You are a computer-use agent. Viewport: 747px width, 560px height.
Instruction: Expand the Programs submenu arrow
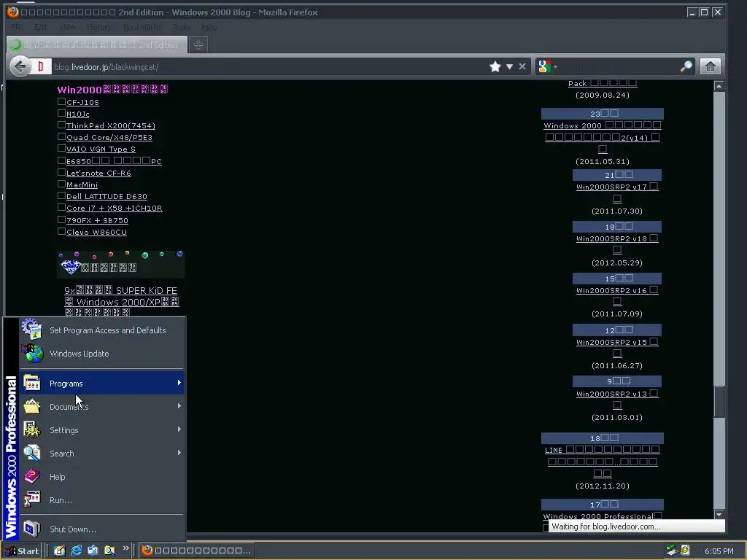[x=179, y=383]
